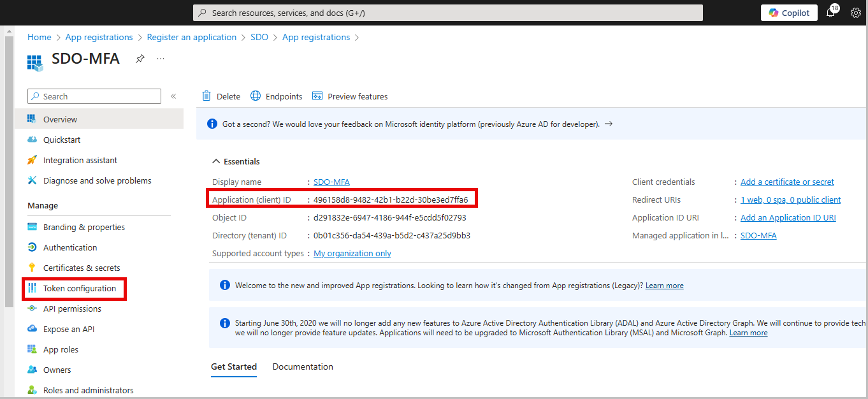Click the Client credentials label

click(x=663, y=182)
